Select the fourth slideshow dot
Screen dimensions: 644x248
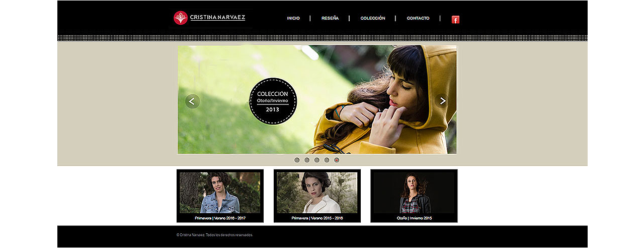click(327, 160)
